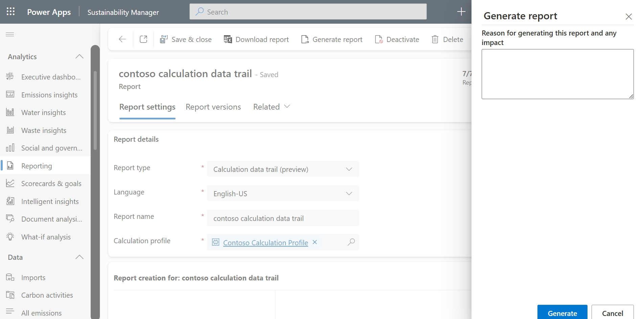Remove Contoso Calculation Profile with X
Image resolution: width=644 pixels, height=319 pixels.
pos(315,242)
